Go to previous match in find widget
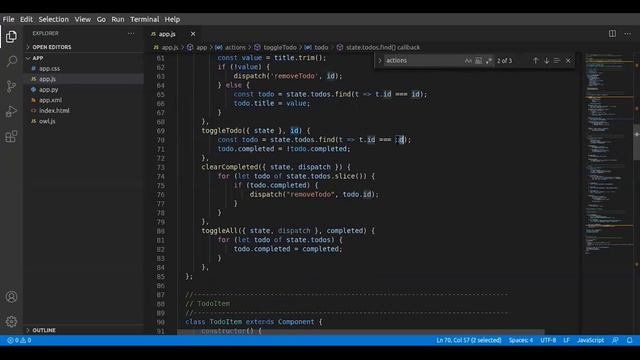The width and height of the screenshot is (640, 360). tap(536, 60)
